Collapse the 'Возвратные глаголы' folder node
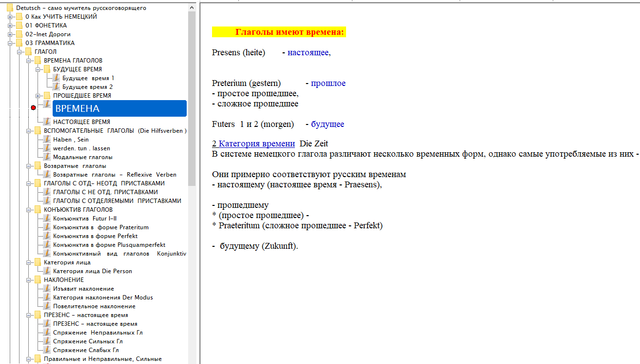This screenshot has width=640, height=364. pyautogui.click(x=29, y=166)
